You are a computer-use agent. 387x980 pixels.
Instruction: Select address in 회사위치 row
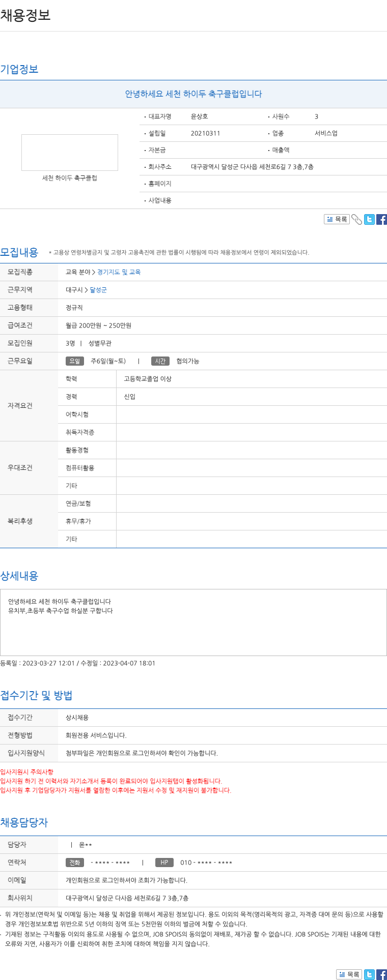(x=127, y=898)
